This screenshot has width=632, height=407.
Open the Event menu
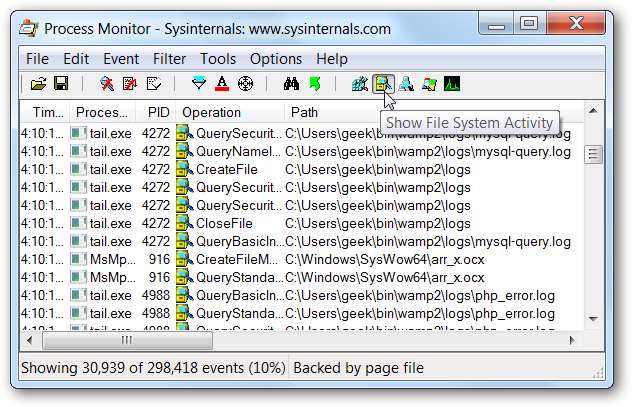tap(121, 59)
